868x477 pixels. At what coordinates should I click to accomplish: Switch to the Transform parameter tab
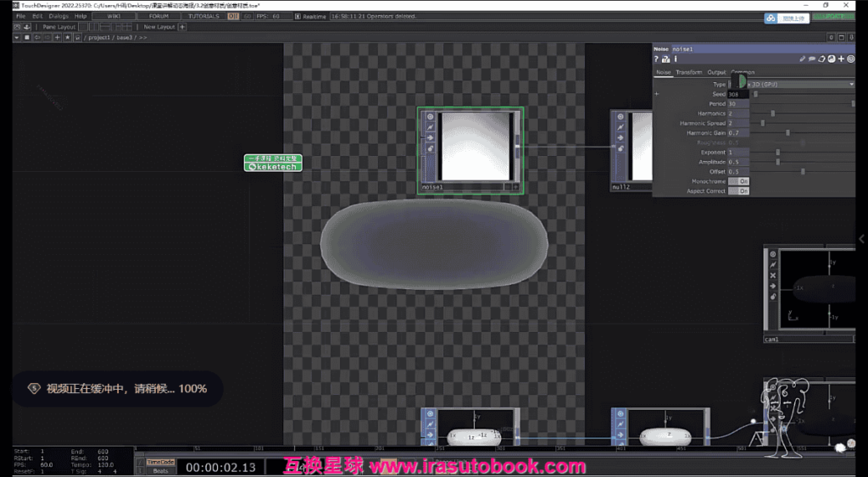click(688, 73)
